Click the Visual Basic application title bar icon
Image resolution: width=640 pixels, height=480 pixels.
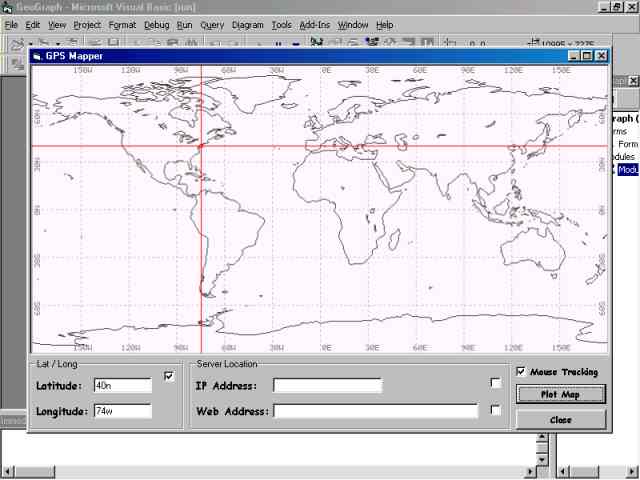[x=8, y=8]
